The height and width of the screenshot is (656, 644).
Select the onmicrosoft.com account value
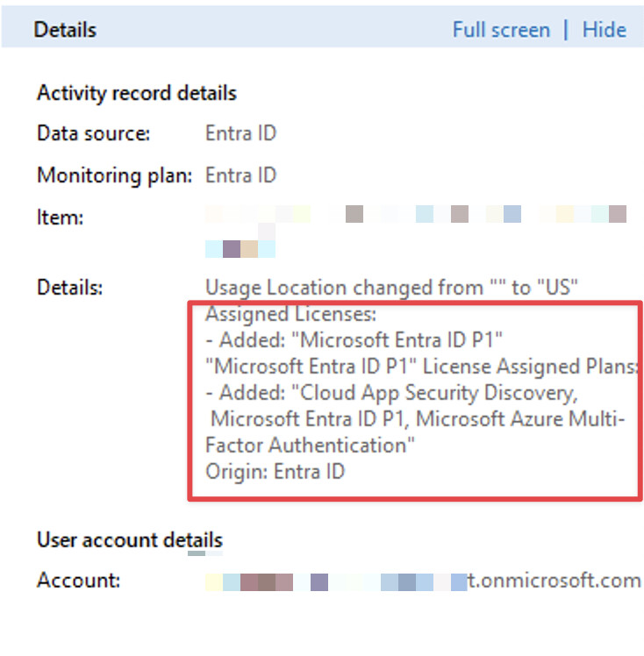click(x=553, y=581)
